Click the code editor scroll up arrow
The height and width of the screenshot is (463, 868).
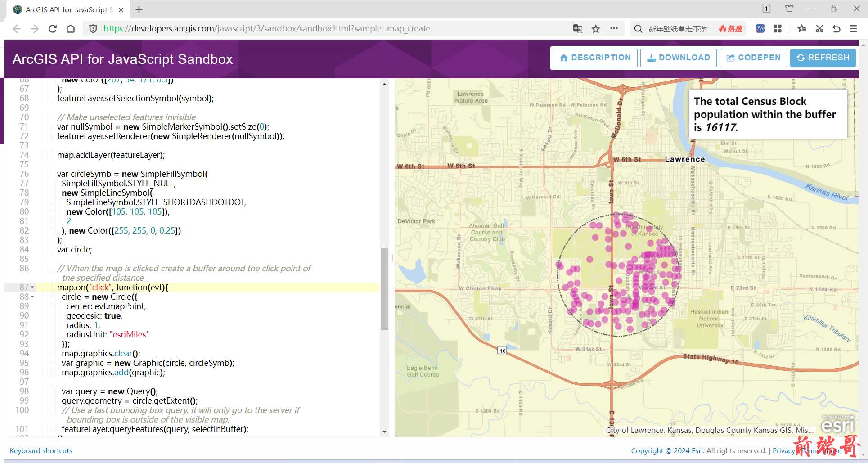(384, 84)
